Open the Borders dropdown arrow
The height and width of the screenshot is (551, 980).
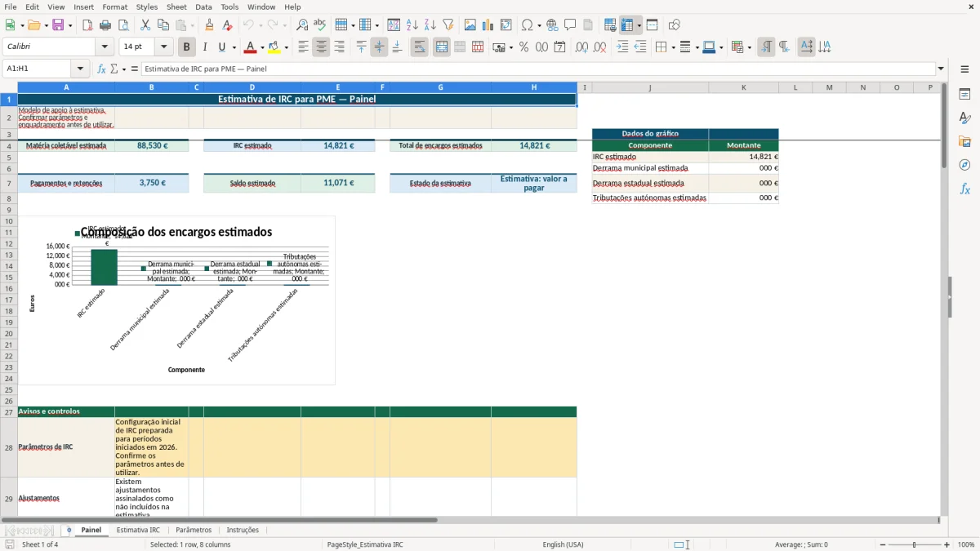(x=672, y=47)
